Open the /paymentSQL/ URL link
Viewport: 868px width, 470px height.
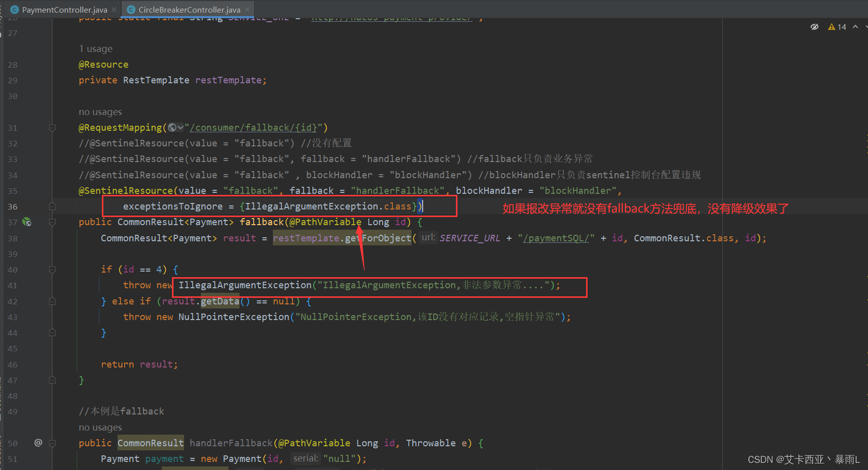(556, 238)
